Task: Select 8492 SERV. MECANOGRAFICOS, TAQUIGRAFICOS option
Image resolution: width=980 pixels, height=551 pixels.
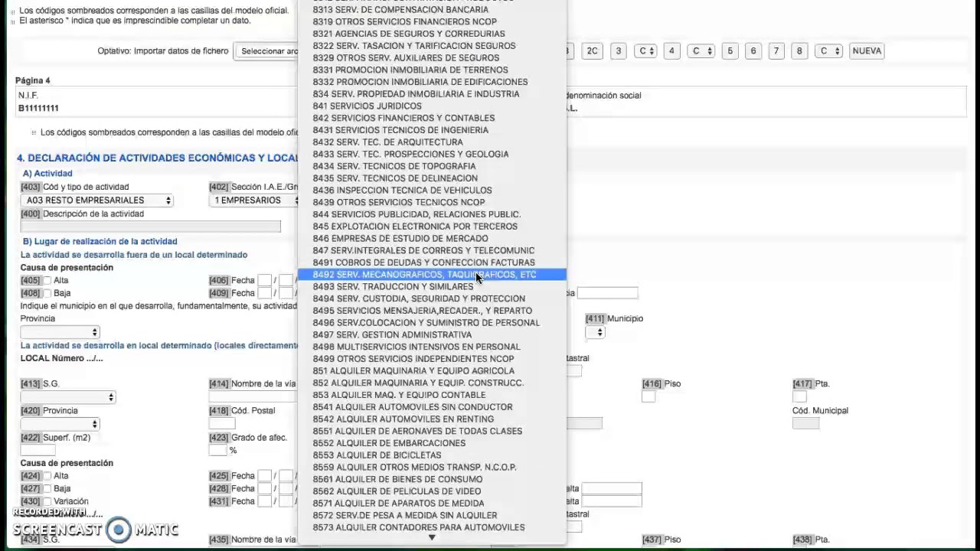Action: point(432,275)
